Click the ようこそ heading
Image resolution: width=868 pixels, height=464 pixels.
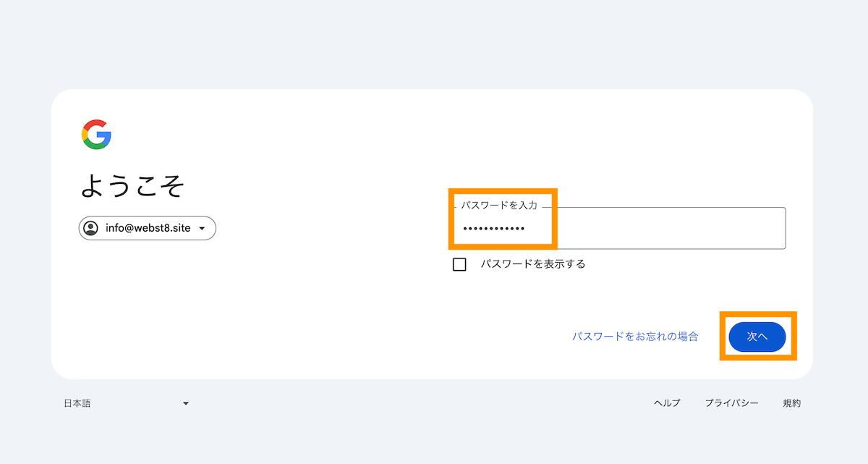132,186
